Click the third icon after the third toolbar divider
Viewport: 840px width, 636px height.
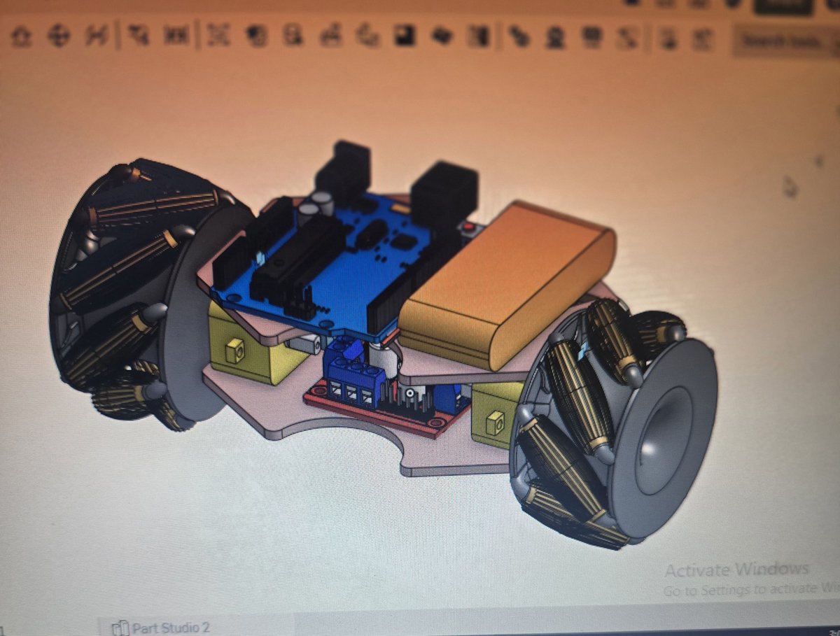click(x=593, y=37)
